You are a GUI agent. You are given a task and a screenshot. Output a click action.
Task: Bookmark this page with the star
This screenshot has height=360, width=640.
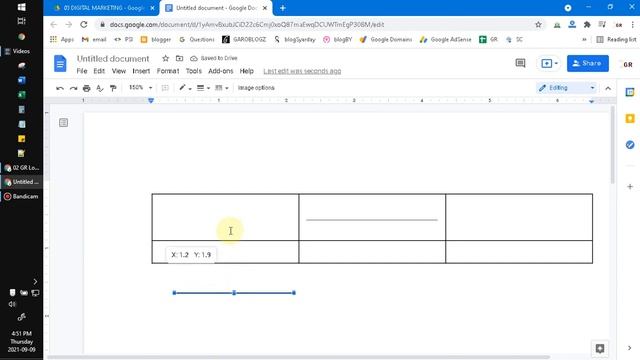click(x=538, y=24)
